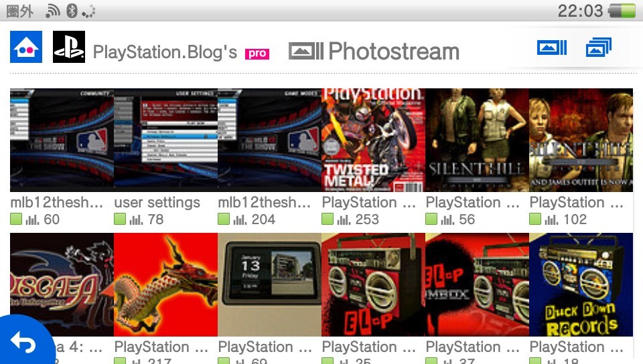
Task: Open the Twisted Metal magazine cover thumbnail
Action: [373, 140]
